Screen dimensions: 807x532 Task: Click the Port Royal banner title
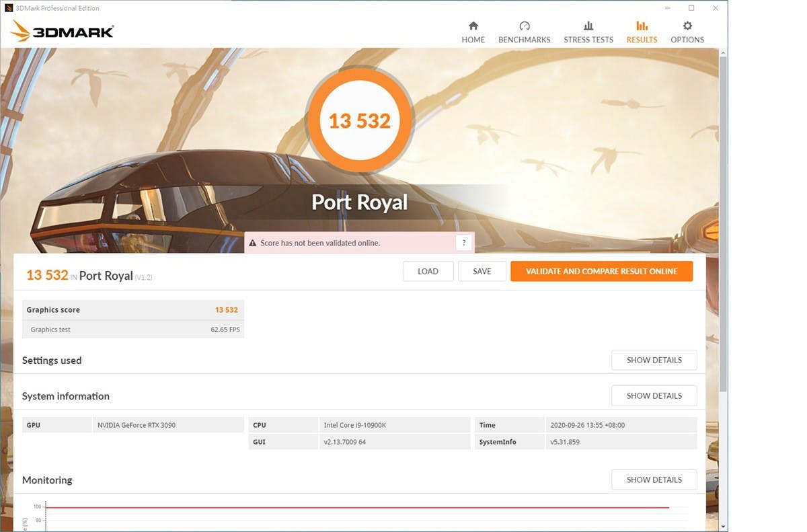click(x=360, y=202)
